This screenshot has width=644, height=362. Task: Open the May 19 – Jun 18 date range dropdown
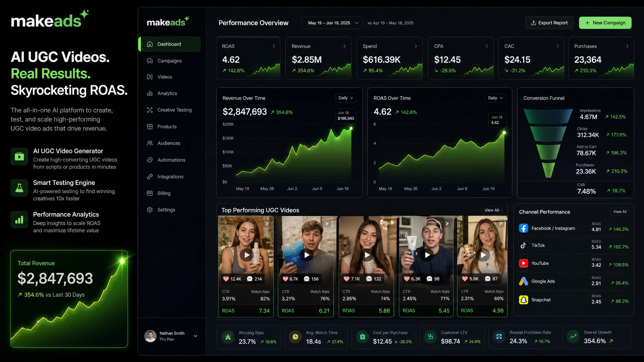(332, 23)
